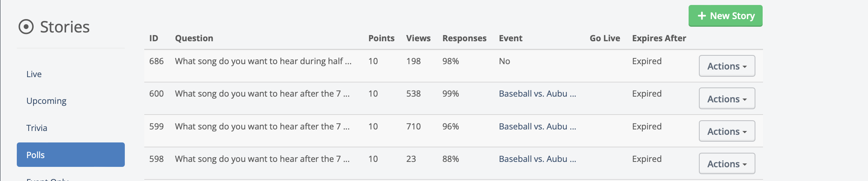This screenshot has height=181, width=868.
Task: Click the Points column header
Action: (x=381, y=38)
